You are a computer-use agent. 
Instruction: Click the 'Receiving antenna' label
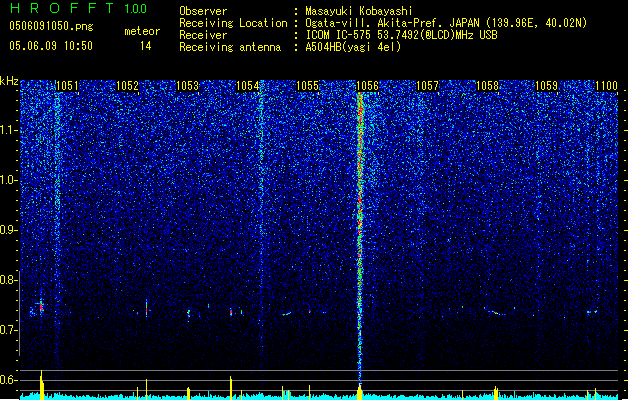point(230,47)
